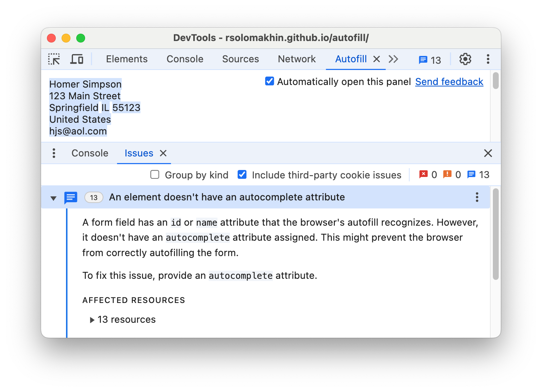
Task: Toggle the device toolbar
Action: (77, 59)
